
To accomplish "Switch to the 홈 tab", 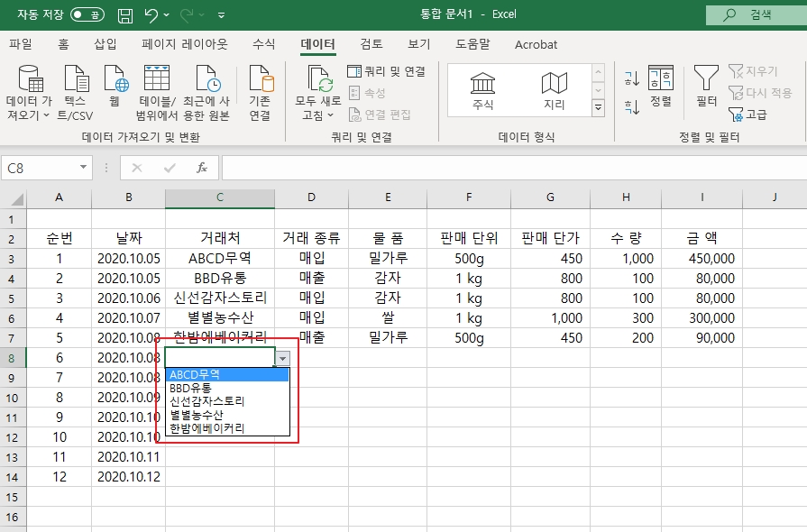I will (63, 44).
